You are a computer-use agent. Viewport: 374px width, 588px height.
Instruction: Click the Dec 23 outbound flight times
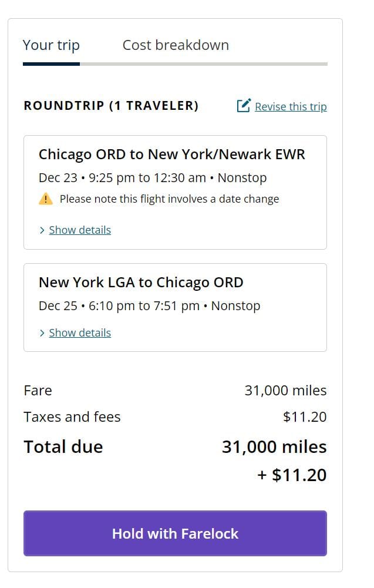coord(151,177)
